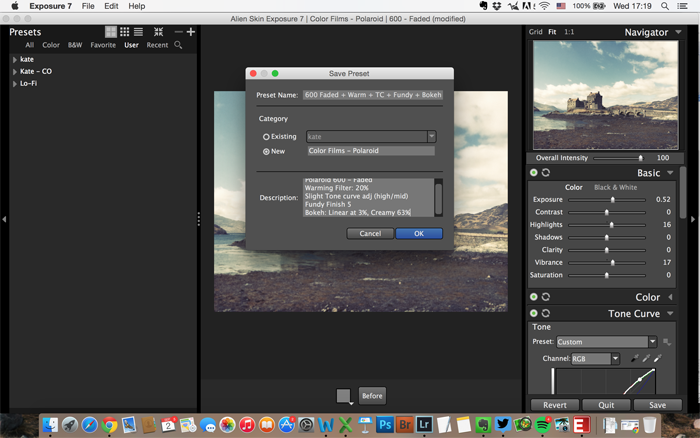Collapse the left panel arrow
700x438 pixels.
pyautogui.click(x=4, y=219)
